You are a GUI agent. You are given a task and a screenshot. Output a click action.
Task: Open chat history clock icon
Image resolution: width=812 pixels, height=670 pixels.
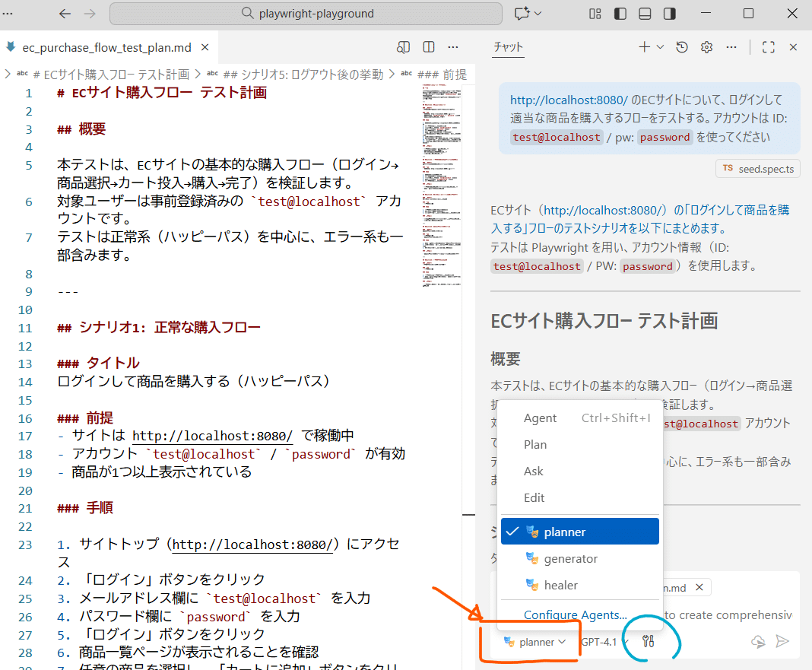(x=682, y=47)
